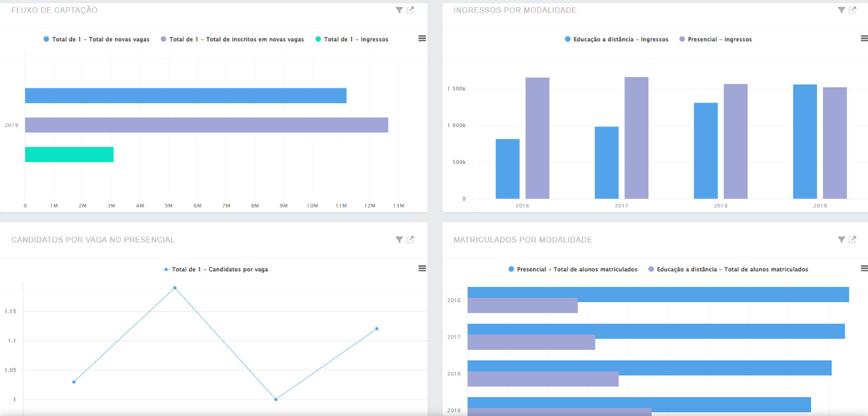The width and height of the screenshot is (868, 416).
Task: Click the 2018 purple column in Ingressos chart
Action: coord(736,141)
